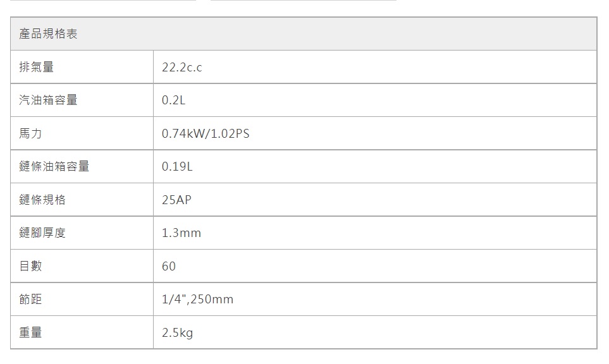The image size is (609, 364).
Task: Select the 排氣量 row label
Action: click(x=37, y=67)
